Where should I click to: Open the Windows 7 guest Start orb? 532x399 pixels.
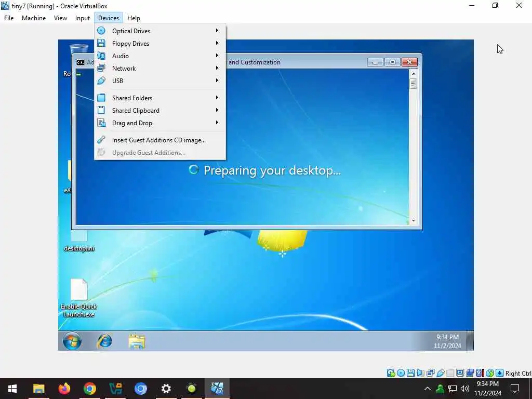pyautogui.click(x=72, y=341)
